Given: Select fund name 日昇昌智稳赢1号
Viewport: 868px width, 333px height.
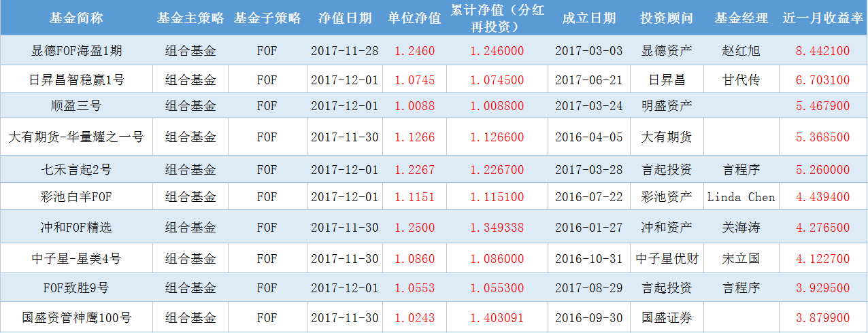Looking at the screenshot, I should pos(76,80).
